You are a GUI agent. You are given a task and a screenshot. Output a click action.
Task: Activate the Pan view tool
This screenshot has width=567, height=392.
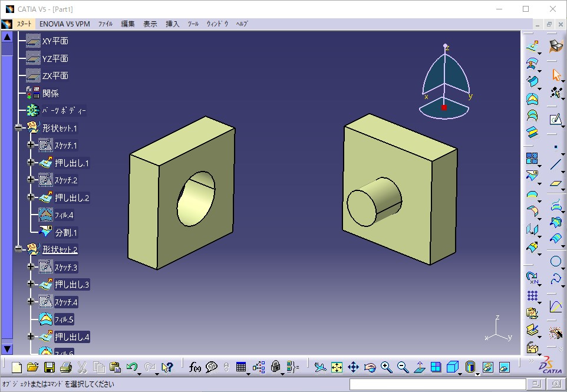[x=353, y=367]
